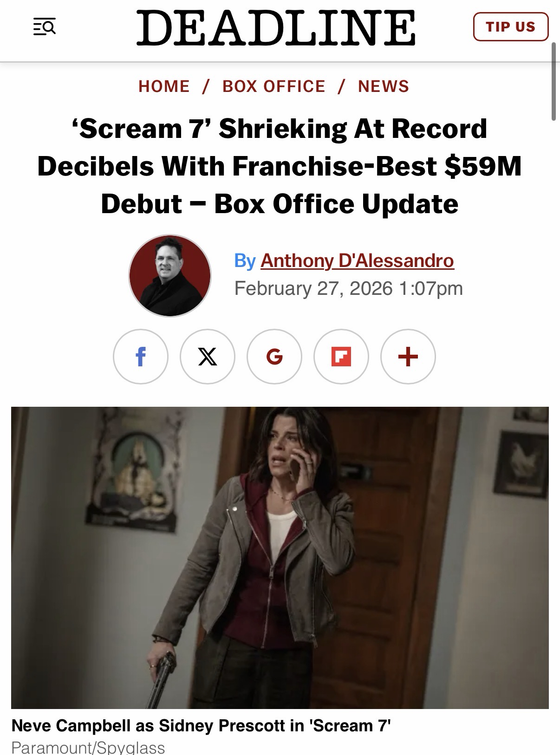560x755 pixels.
Task: Click the Paramount/Spyglass photo credit
Action: coord(88,747)
